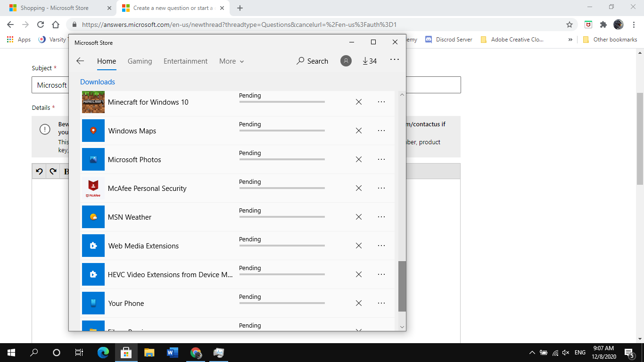Viewport: 644px width, 362px height.
Task: Switch to Shopping - Microsoft Store browser tab
Action: (59, 8)
